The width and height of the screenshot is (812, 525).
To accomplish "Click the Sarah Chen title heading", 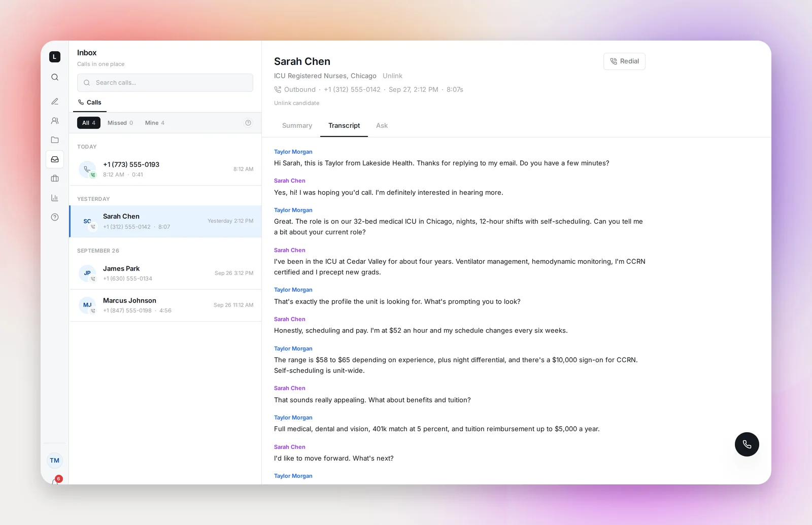I will point(302,61).
